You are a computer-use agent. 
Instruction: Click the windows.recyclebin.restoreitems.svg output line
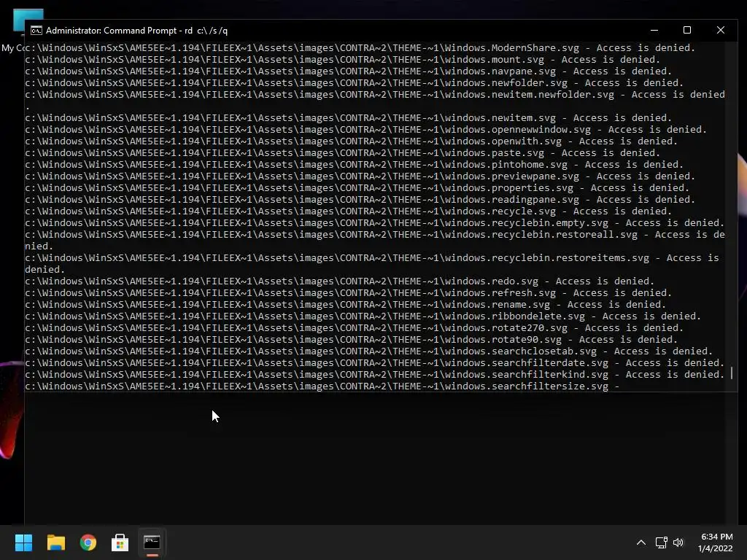(372, 263)
